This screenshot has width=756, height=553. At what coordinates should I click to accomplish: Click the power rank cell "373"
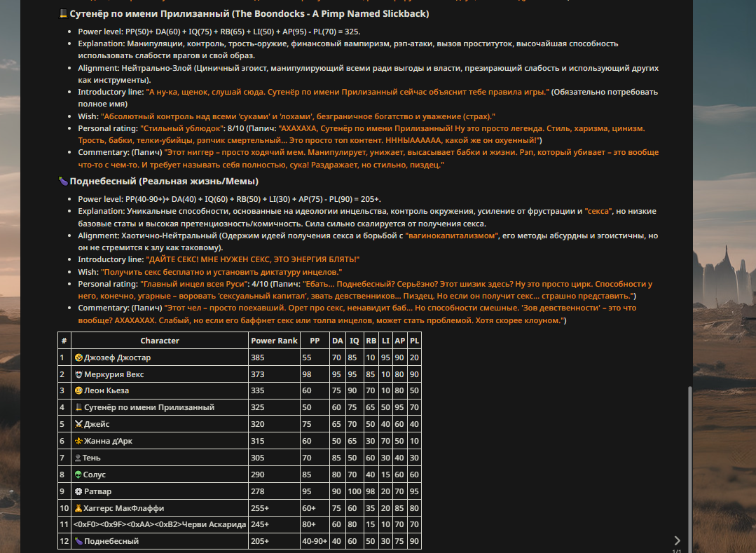[x=274, y=374]
